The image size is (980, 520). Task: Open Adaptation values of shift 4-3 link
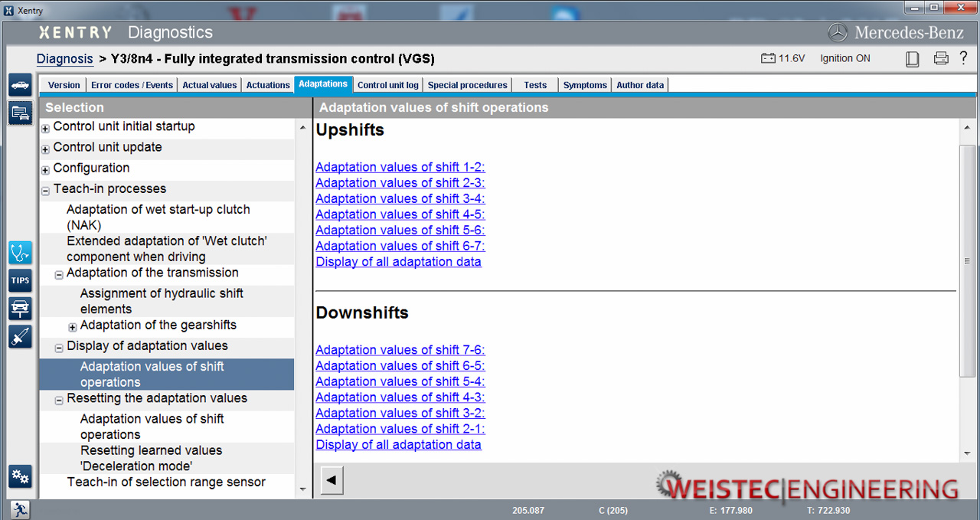[400, 397]
